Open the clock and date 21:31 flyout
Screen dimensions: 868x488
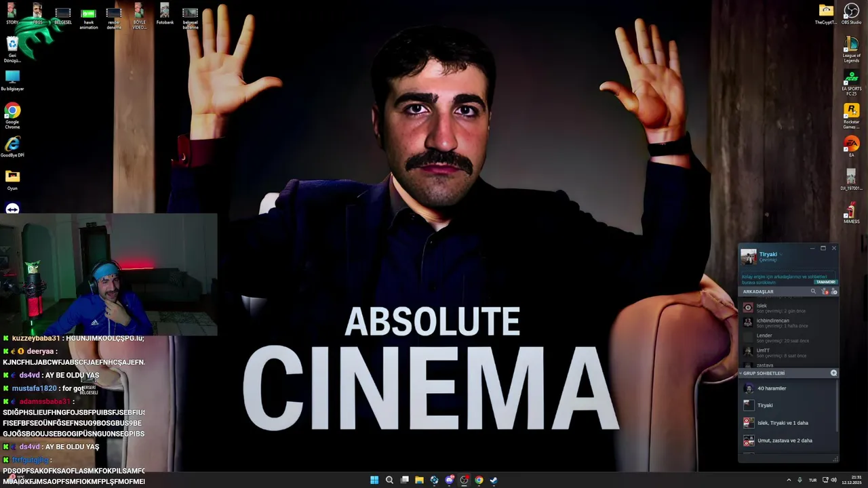pos(851,480)
